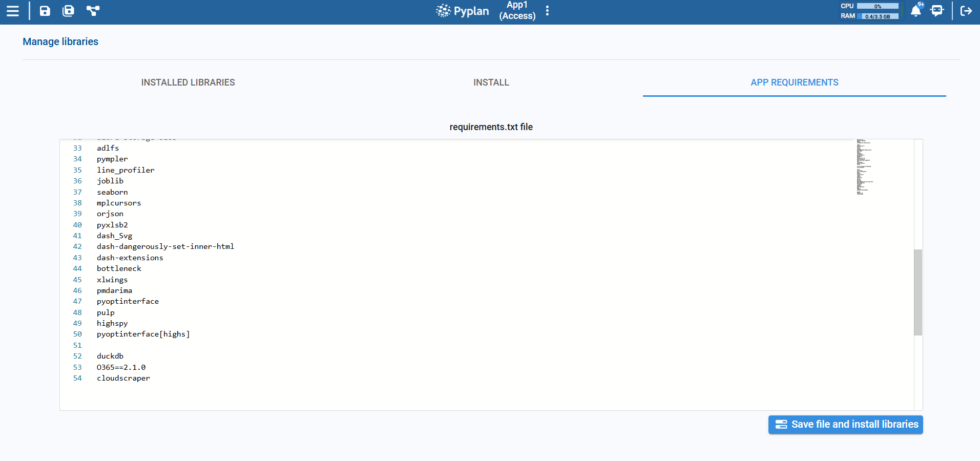This screenshot has width=980, height=461.
Task: Click the save-as copy icon
Action: coord(68,11)
